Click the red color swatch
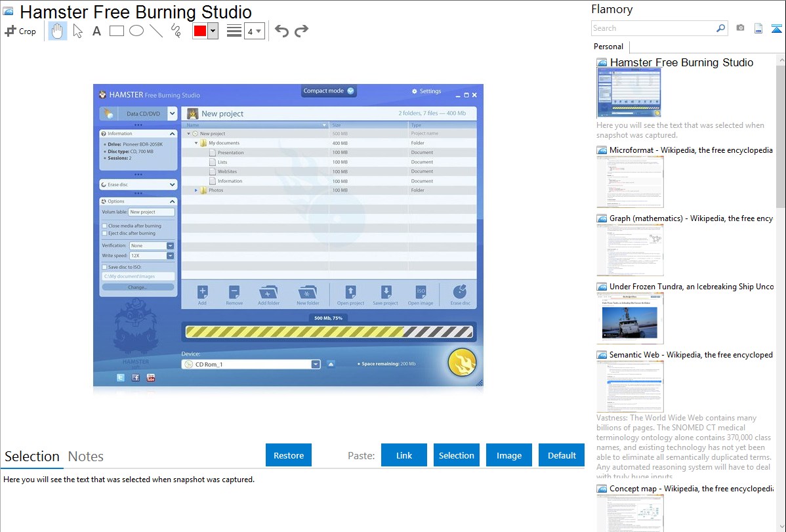This screenshot has height=532, width=786. (200, 31)
